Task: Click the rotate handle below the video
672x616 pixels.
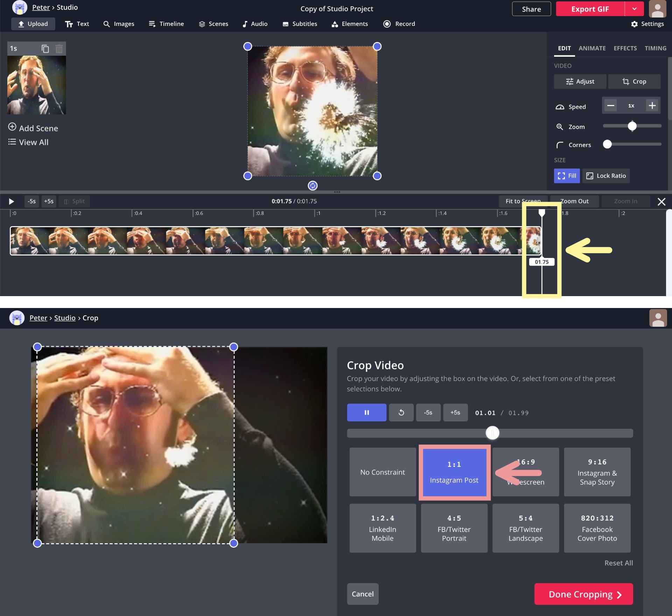Action: [x=312, y=185]
